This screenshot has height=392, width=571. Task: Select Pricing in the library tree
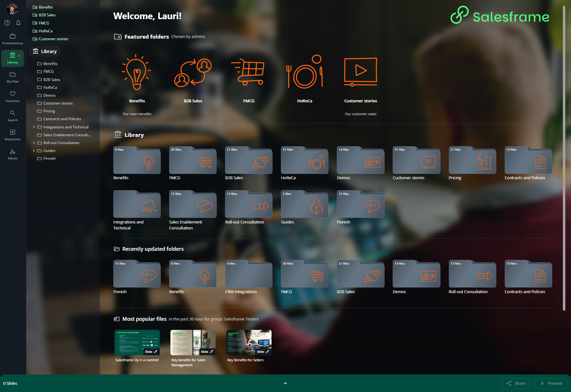46,111
